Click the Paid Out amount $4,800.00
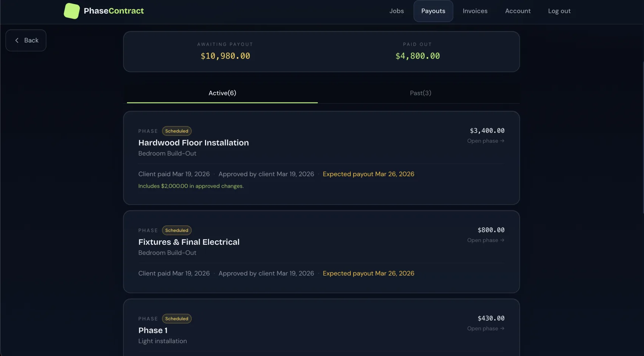 click(417, 56)
